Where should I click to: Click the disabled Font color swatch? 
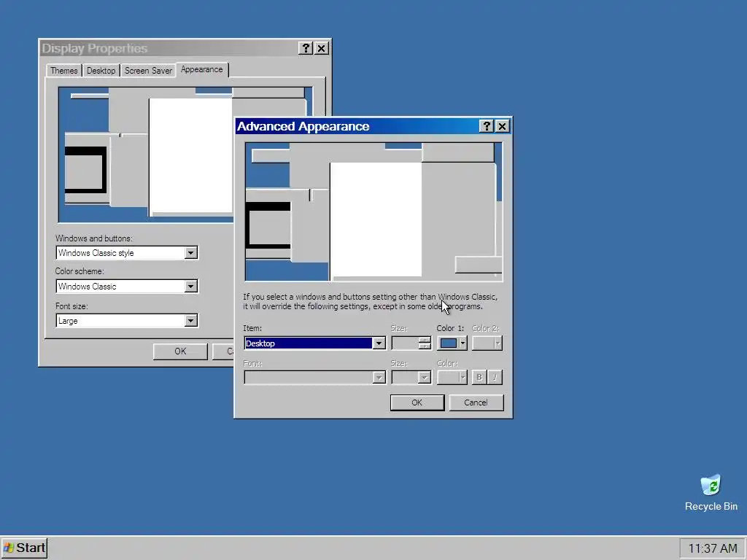pos(452,377)
